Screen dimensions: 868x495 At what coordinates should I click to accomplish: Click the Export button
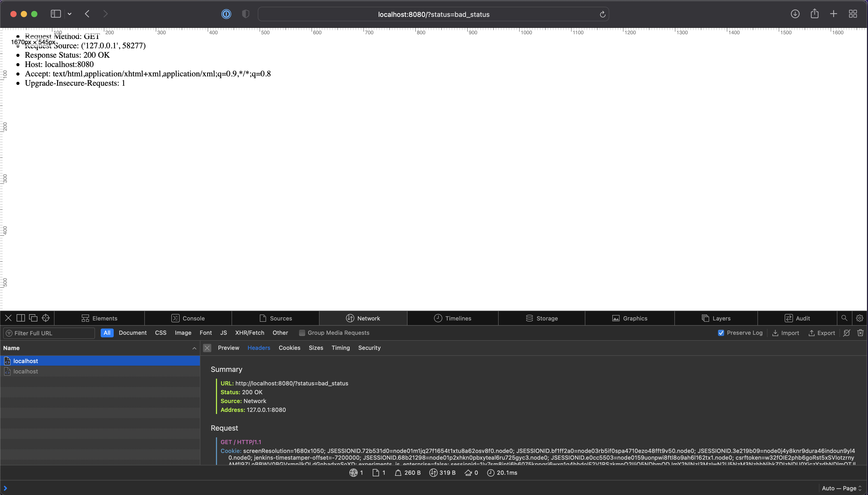[x=822, y=333]
